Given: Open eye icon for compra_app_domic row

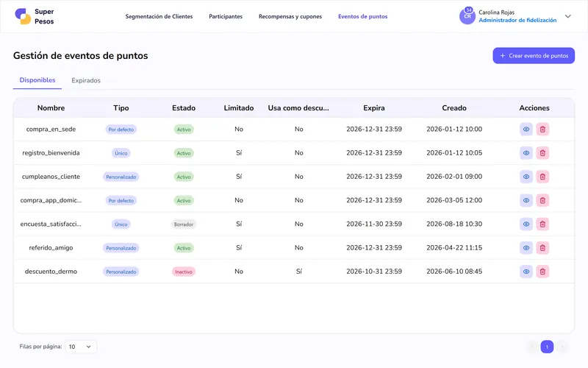Looking at the screenshot, I should pos(526,200).
